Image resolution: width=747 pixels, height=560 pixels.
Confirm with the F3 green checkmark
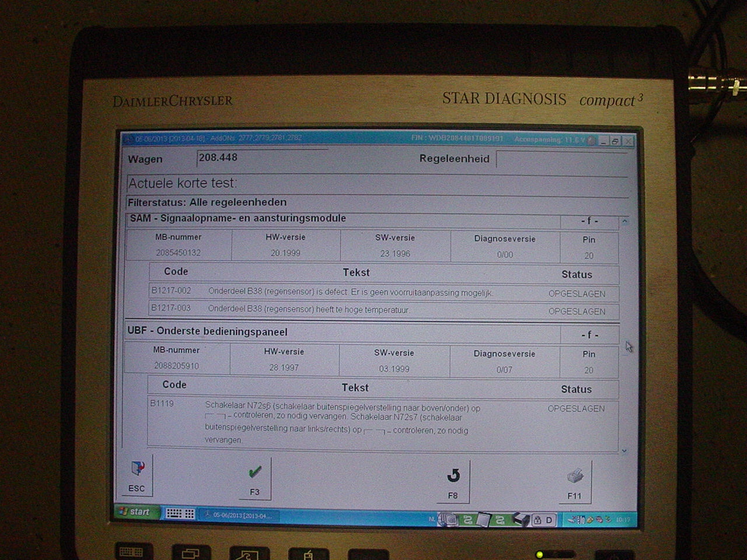255,471
